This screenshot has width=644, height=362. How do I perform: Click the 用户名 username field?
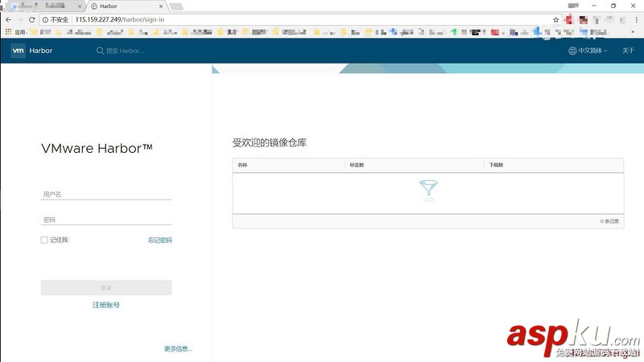coord(106,194)
